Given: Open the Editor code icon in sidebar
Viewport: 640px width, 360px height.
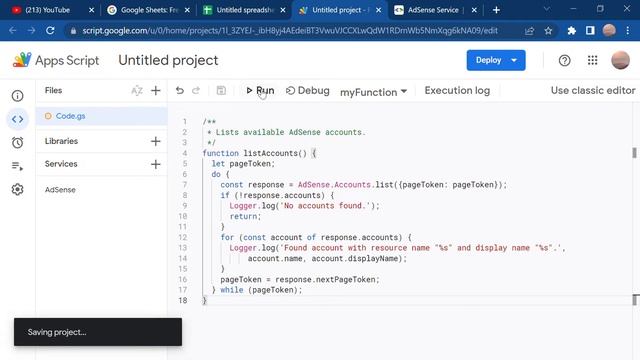Looking at the screenshot, I should click(17, 119).
